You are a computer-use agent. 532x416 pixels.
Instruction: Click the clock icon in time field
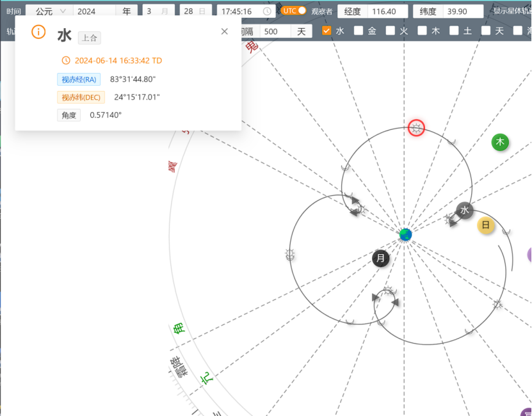pos(267,12)
